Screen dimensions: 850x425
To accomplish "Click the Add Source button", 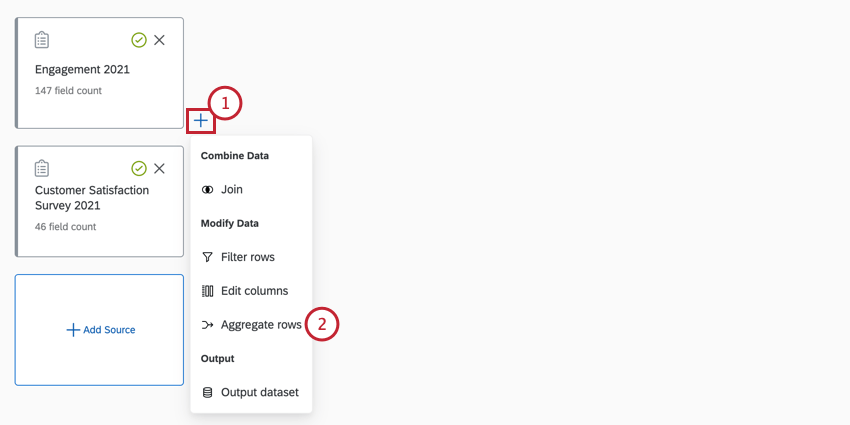I will [100, 330].
